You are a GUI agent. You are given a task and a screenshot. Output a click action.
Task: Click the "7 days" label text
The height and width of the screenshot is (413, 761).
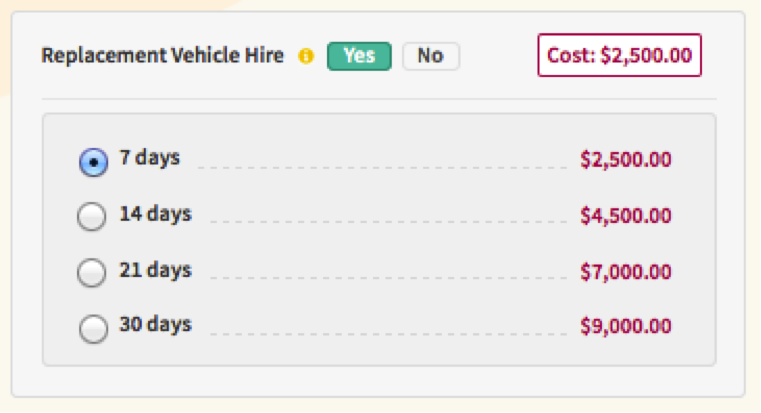point(150,159)
